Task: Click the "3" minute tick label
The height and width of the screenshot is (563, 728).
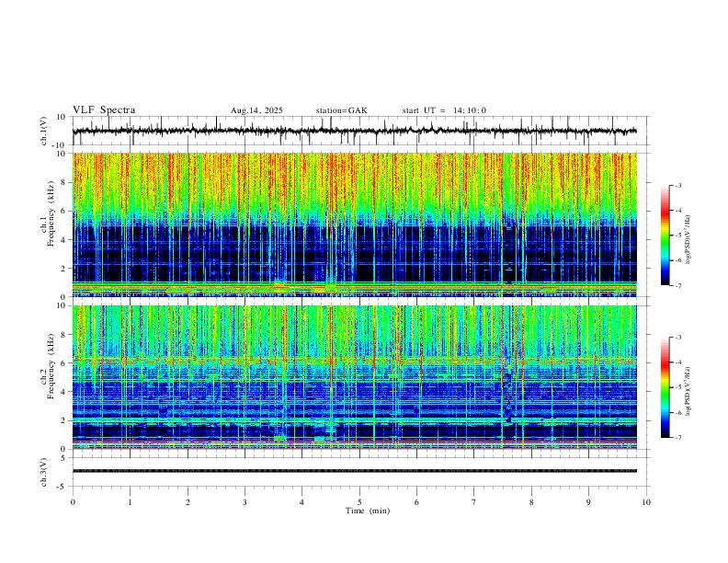Action: point(245,502)
